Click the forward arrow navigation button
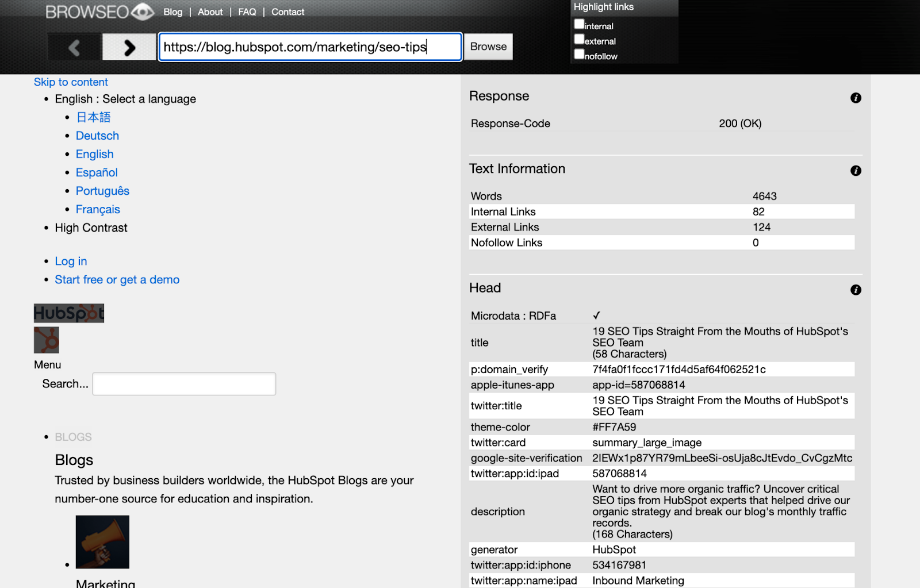This screenshot has width=920, height=588. (x=129, y=47)
